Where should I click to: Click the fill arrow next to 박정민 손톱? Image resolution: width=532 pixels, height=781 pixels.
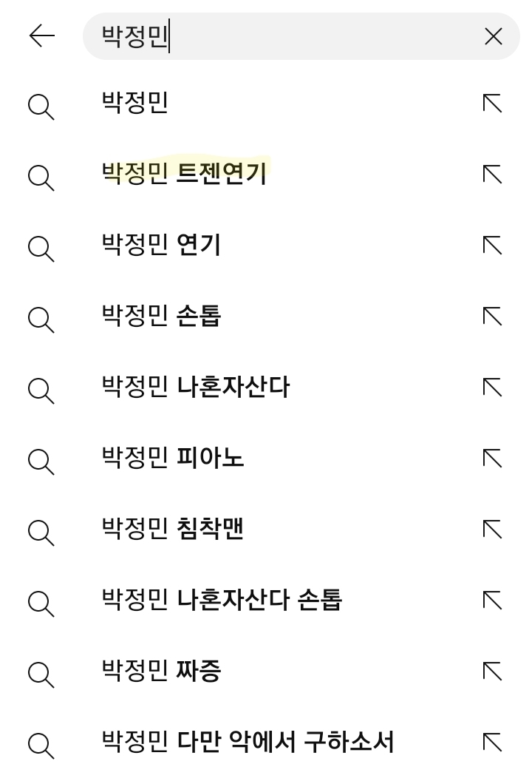pos(492,317)
